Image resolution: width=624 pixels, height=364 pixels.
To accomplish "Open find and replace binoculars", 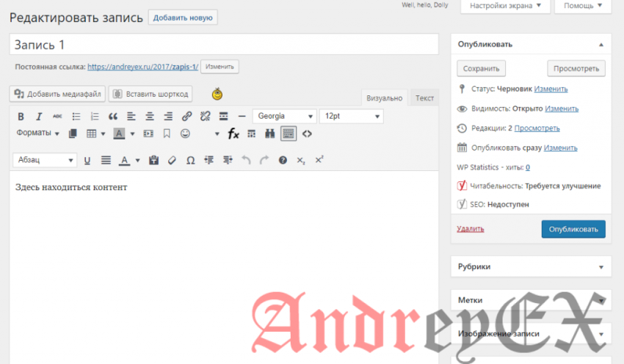I will click(270, 134).
